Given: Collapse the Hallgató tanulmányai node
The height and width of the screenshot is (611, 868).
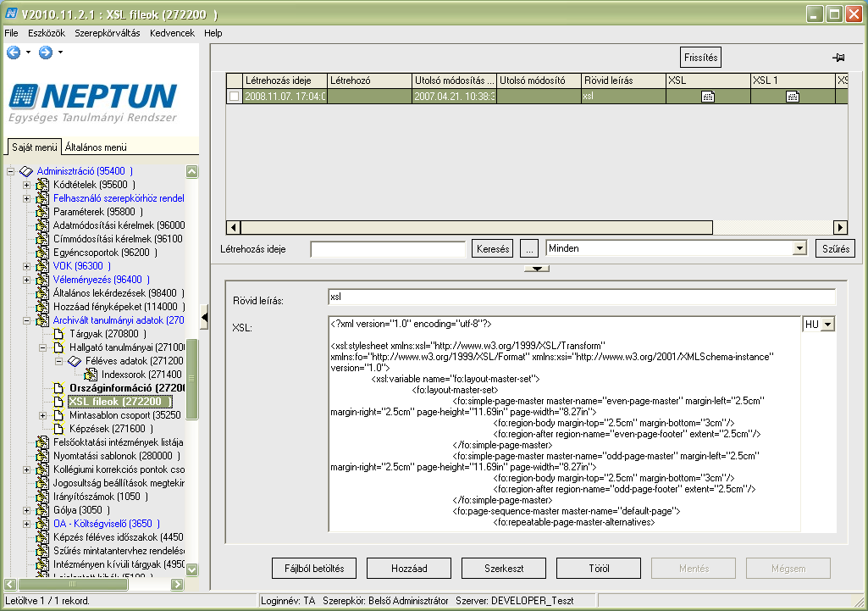Looking at the screenshot, I should (42, 347).
